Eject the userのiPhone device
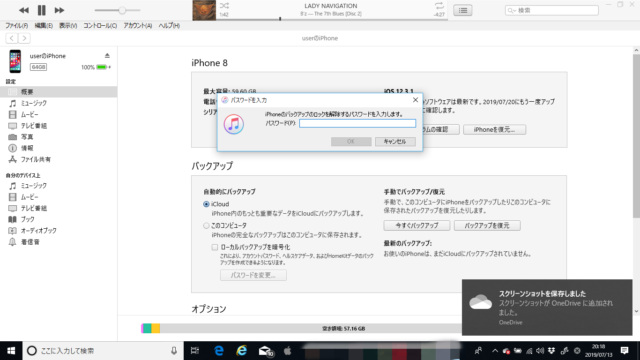 point(107,56)
